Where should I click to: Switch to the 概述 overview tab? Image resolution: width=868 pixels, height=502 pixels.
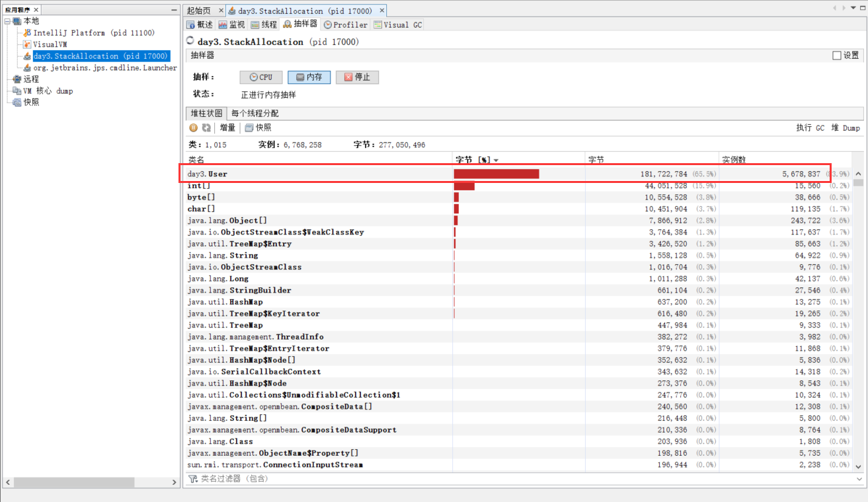point(200,24)
